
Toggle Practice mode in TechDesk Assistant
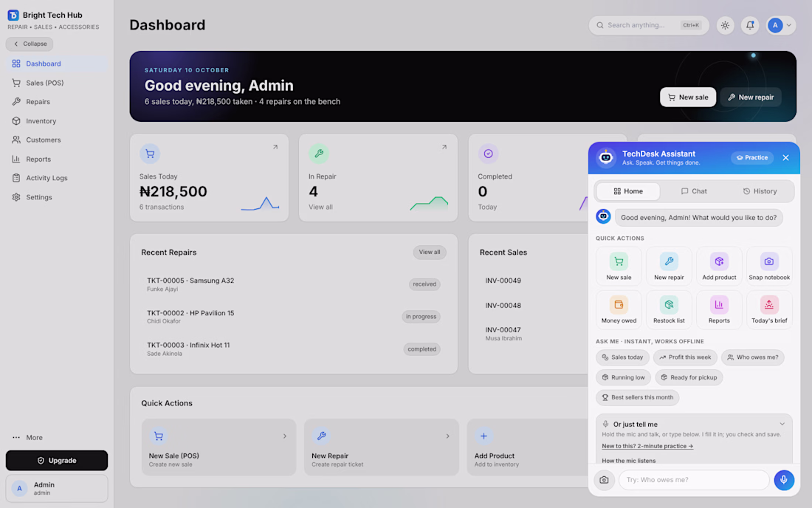click(x=752, y=157)
